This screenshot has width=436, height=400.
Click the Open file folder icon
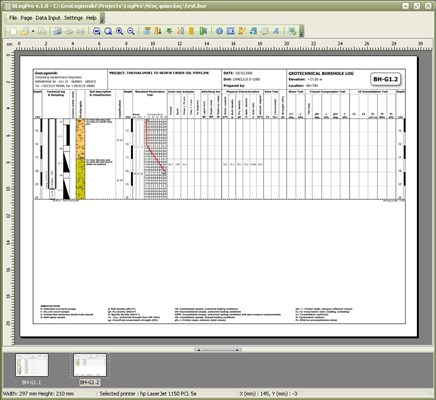click(24, 31)
